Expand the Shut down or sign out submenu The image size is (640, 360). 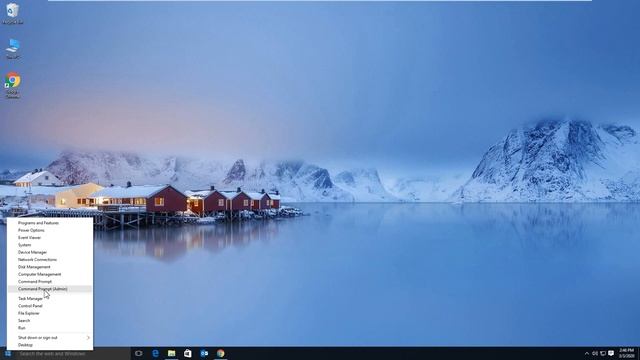[50, 338]
